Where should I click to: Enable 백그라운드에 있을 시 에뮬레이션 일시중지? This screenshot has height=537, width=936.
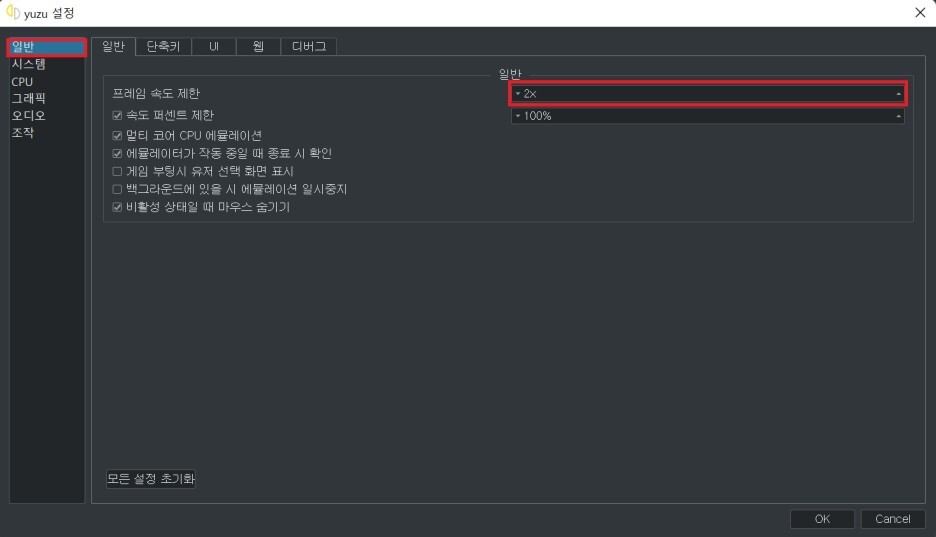[117, 189]
